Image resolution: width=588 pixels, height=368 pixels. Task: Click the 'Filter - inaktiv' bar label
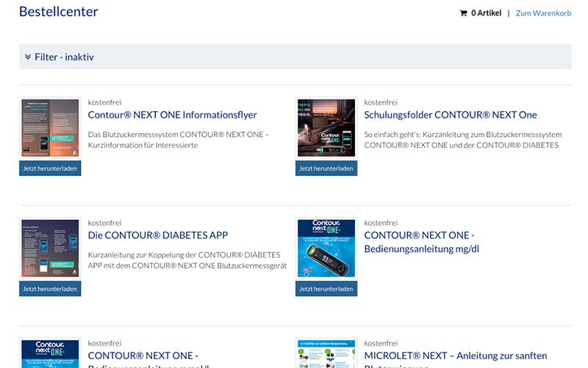(64, 57)
